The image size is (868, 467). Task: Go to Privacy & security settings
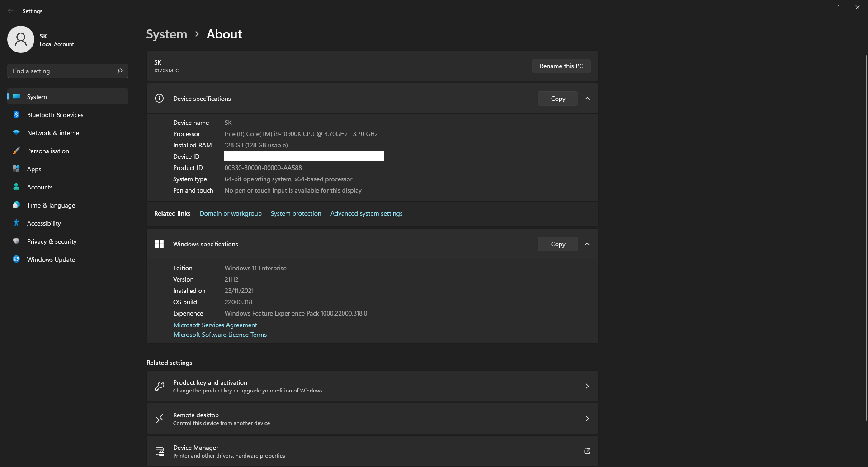point(68,241)
